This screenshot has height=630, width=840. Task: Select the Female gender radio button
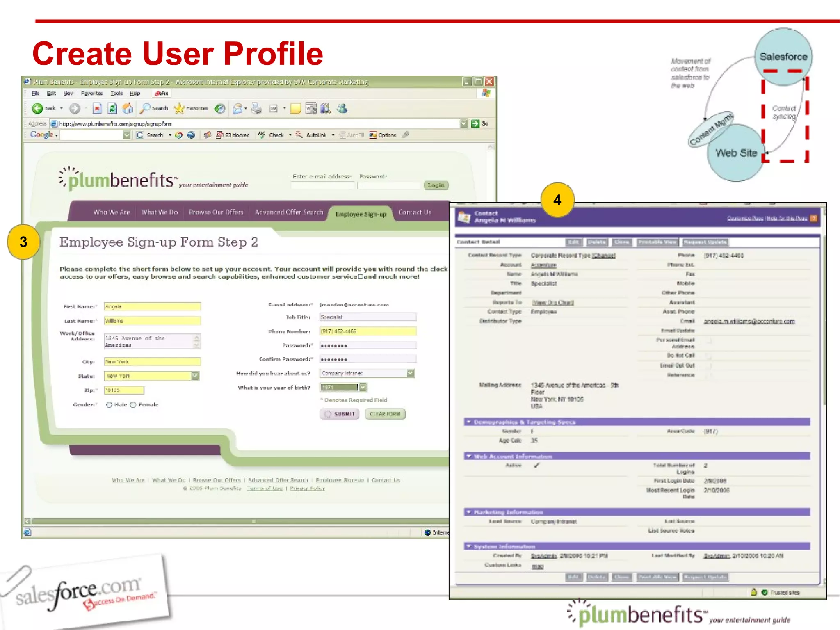tap(133, 405)
